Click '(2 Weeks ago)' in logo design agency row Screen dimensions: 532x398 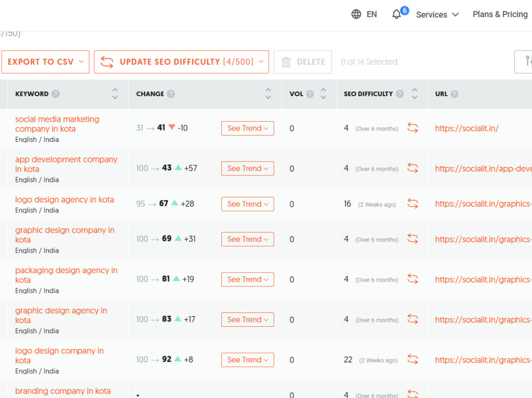tap(377, 205)
